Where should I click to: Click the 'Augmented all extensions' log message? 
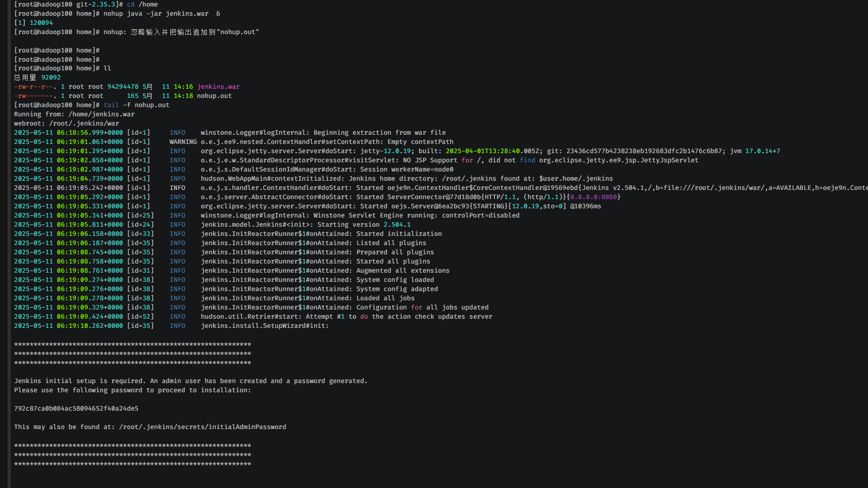(403, 271)
